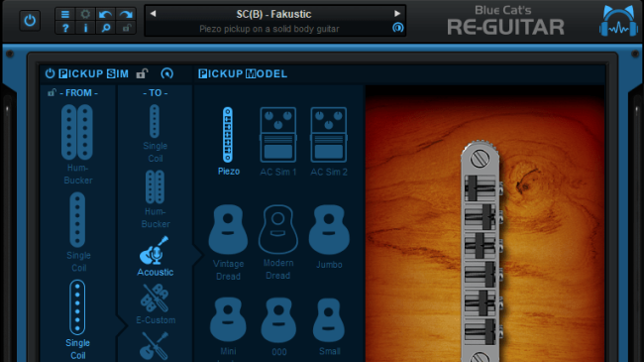Screen dimensions: 644x362
Task: Select the 000 guitar model
Action: tap(278, 326)
